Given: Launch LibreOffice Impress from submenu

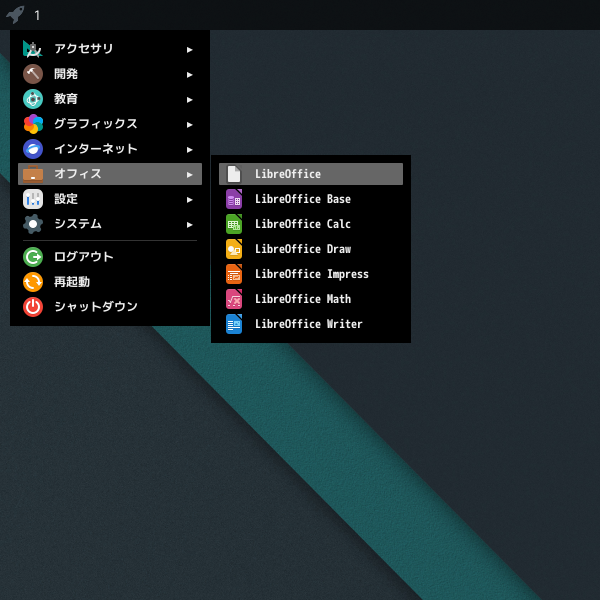Looking at the screenshot, I should pyautogui.click(x=311, y=274).
